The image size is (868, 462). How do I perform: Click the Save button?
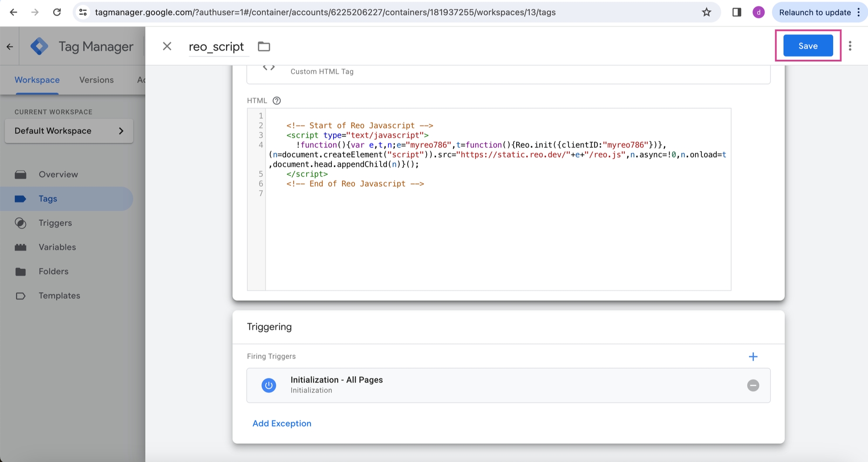807,46
